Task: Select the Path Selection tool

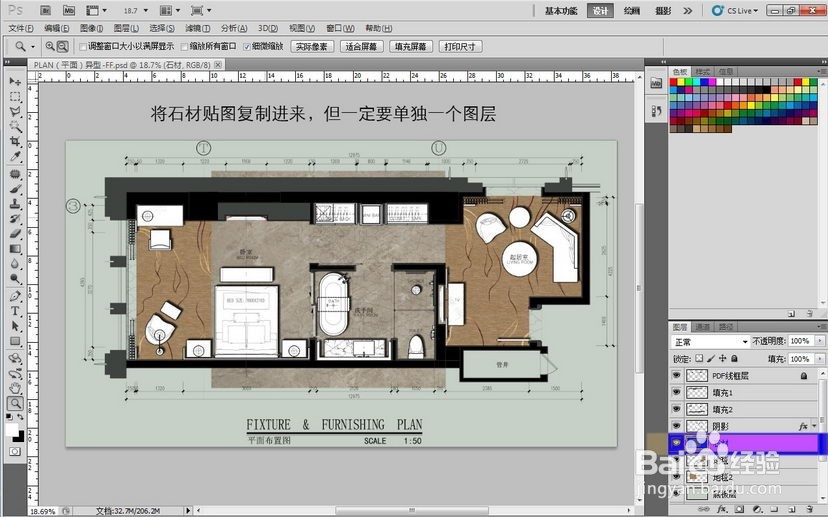Action: click(x=15, y=326)
